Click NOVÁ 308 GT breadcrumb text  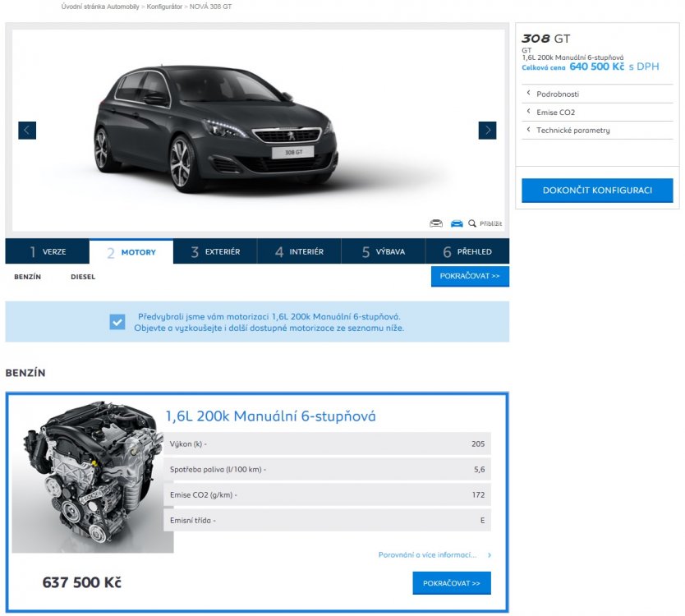210,7
